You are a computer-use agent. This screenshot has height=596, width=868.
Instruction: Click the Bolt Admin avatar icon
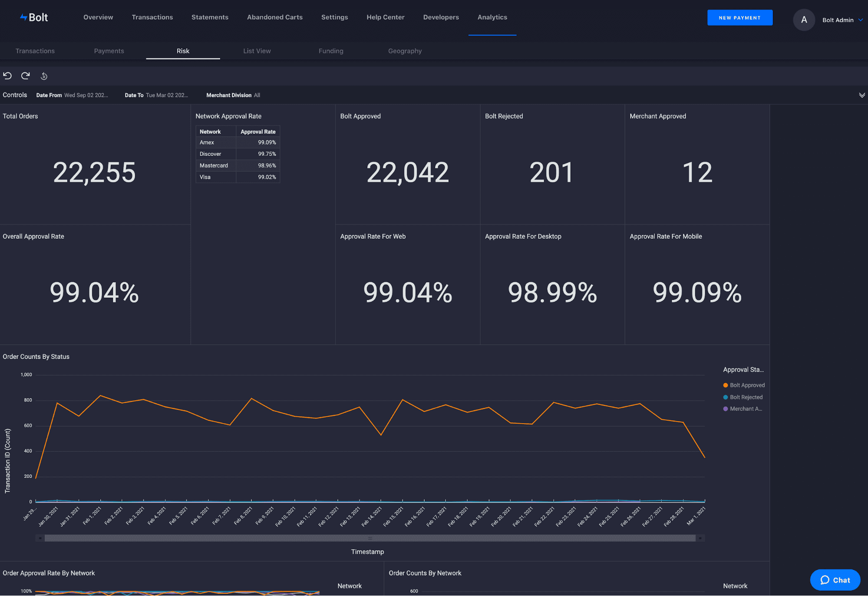pyautogui.click(x=804, y=20)
